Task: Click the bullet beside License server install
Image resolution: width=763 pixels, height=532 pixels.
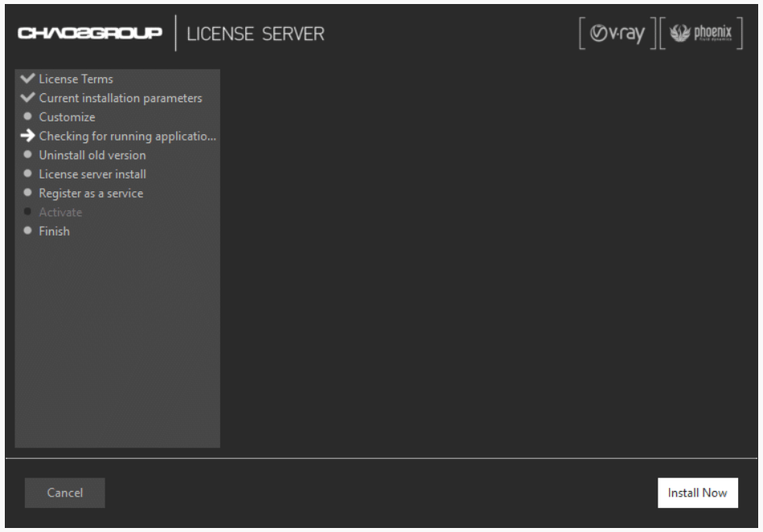Action: point(27,173)
